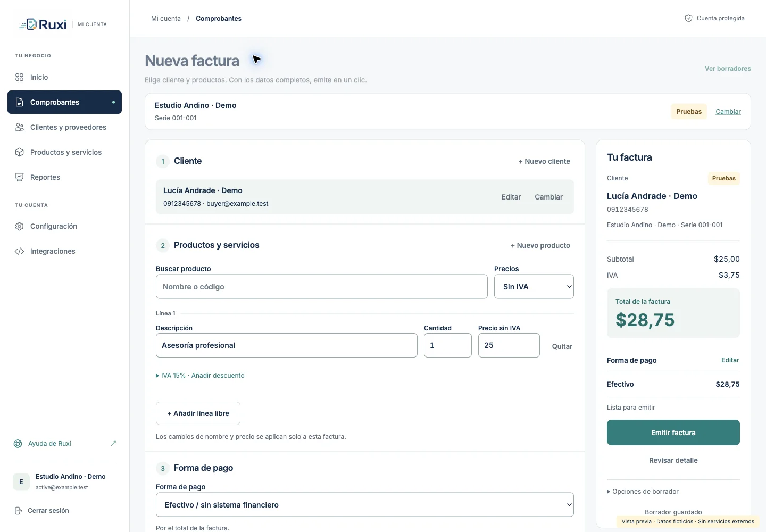Click Cambiar in the Cliente card
This screenshot has height=532, width=766.
(x=548, y=197)
